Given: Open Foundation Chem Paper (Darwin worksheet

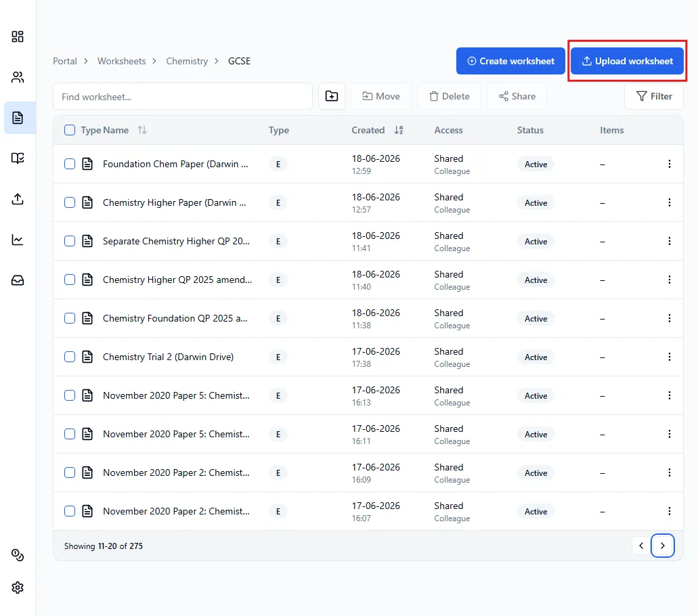Looking at the screenshot, I should point(175,164).
